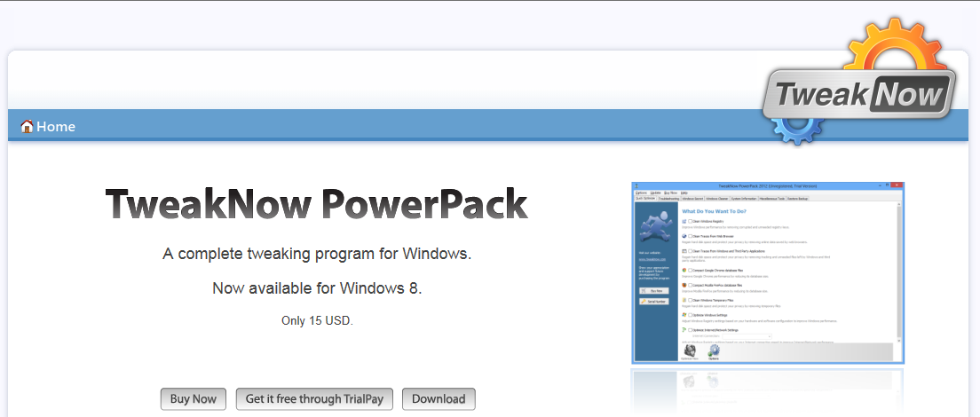Select text "Now available for Windows 8."
Image resolution: width=980 pixels, height=417 pixels.
click(317, 287)
